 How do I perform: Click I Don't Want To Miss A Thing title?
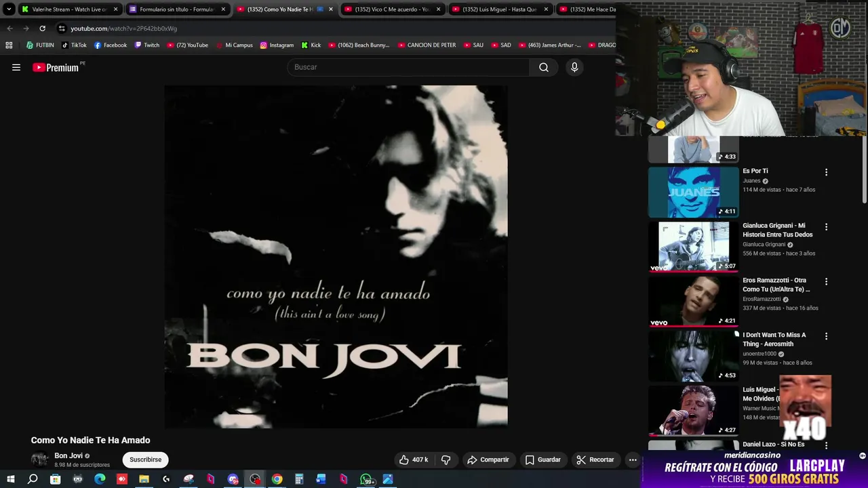tap(774, 340)
